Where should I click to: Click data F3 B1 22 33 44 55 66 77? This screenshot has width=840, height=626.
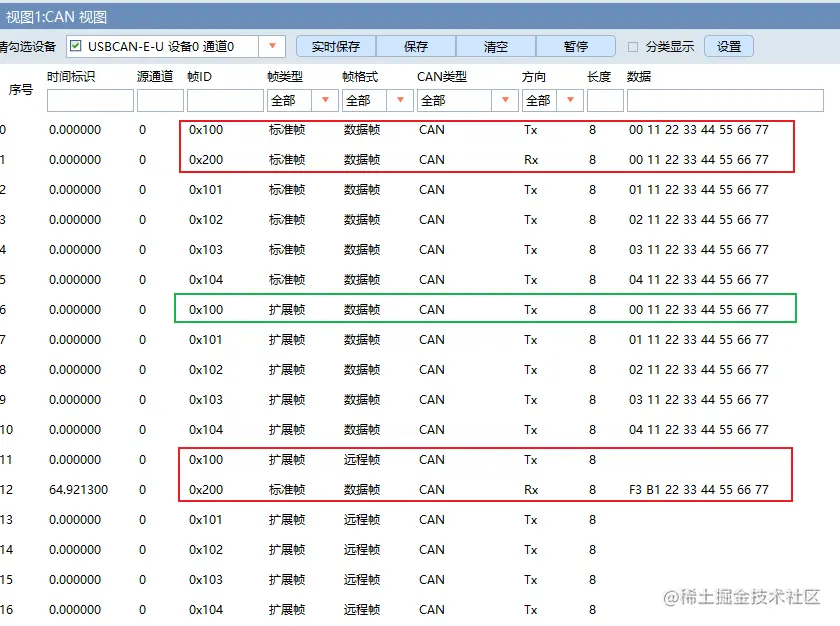click(x=699, y=489)
